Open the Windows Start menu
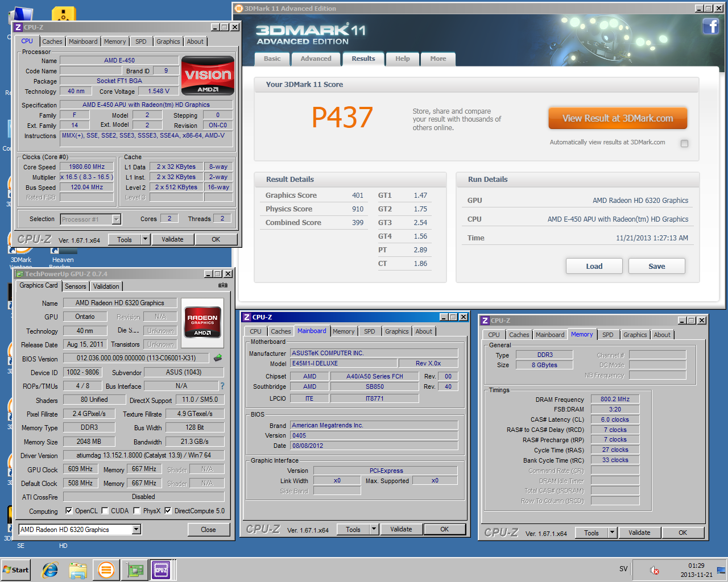The width and height of the screenshot is (728, 582). pos(16,570)
